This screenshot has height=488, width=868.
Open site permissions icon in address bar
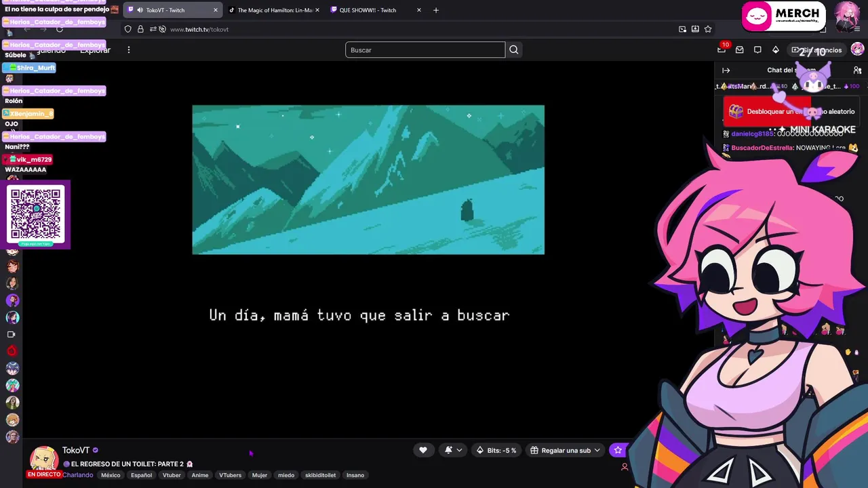point(153,29)
